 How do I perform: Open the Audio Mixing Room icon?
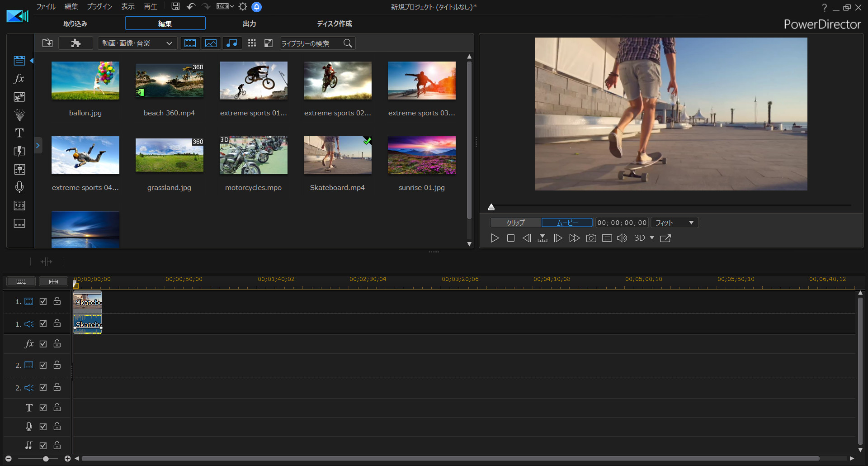pyautogui.click(x=19, y=169)
